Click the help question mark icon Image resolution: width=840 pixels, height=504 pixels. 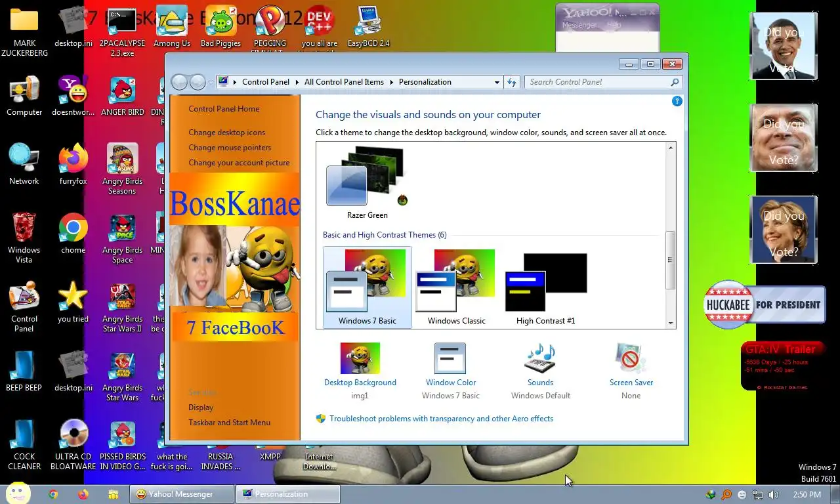click(x=677, y=101)
